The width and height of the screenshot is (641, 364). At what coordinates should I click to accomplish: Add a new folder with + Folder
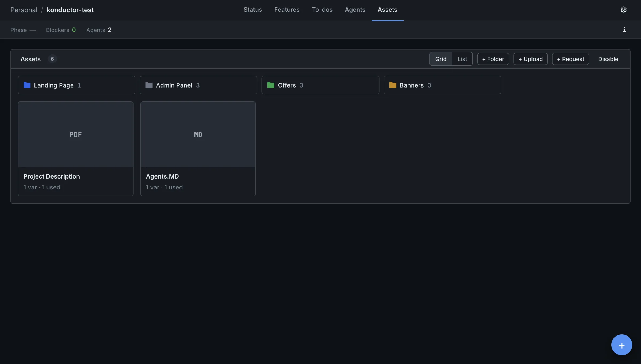(493, 59)
